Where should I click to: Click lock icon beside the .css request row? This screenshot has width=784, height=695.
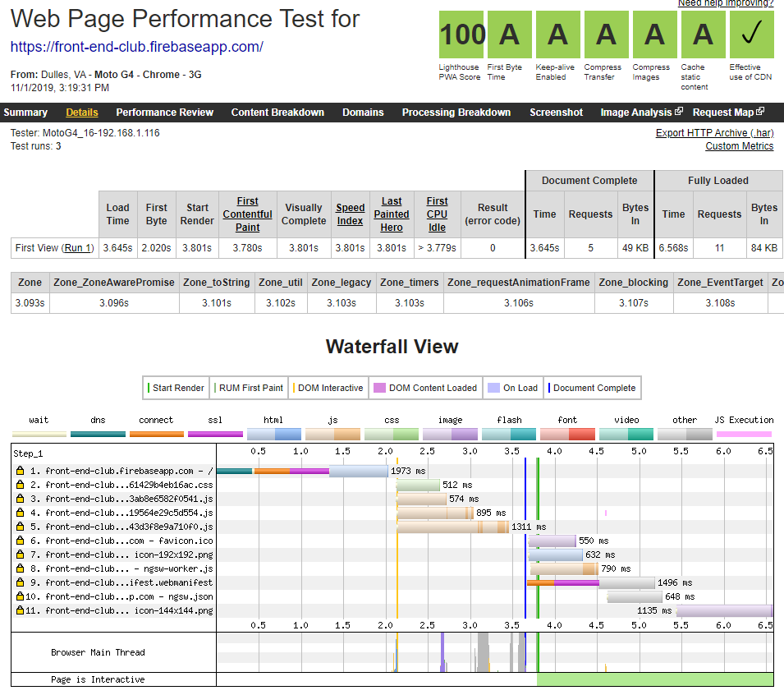coord(20,485)
